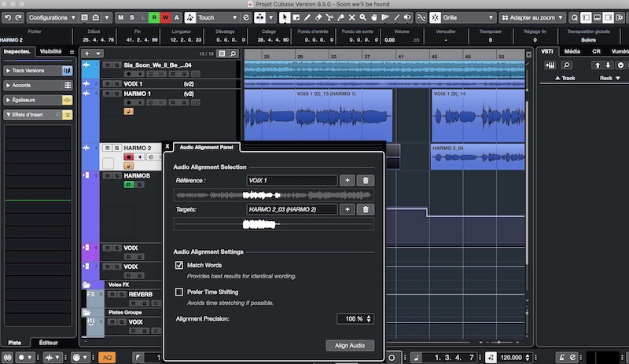
Task: Click the Piste tab at bottom left
Action: click(x=15, y=343)
